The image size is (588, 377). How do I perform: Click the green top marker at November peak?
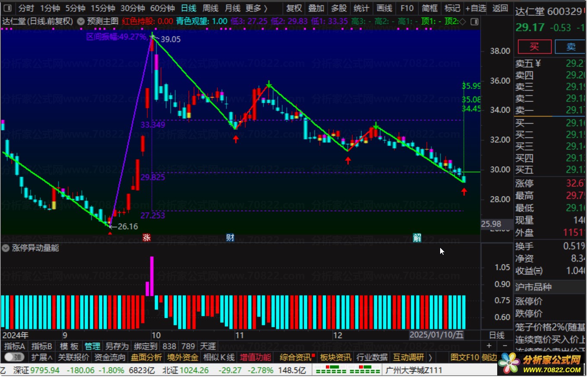(269, 84)
